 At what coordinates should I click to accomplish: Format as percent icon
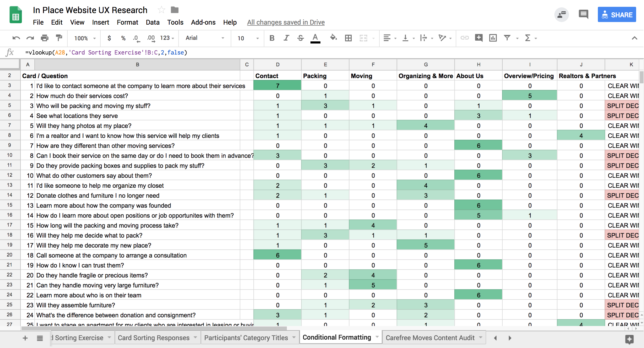click(123, 38)
